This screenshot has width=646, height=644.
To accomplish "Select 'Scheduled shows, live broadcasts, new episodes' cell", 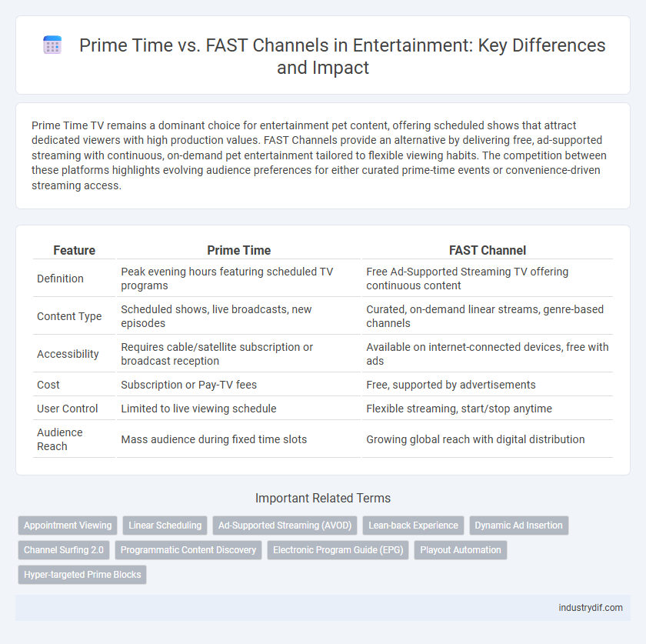I will tap(239, 316).
